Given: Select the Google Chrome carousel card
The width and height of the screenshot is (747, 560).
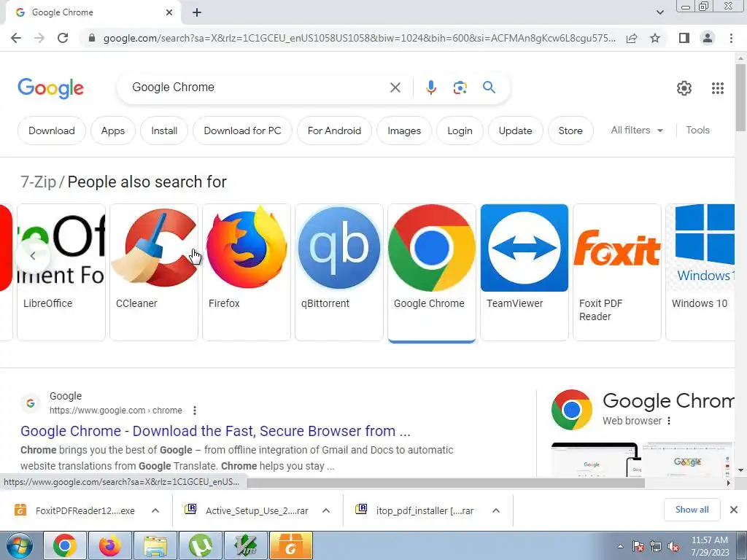Looking at the screenshot, I should point(432,273).
